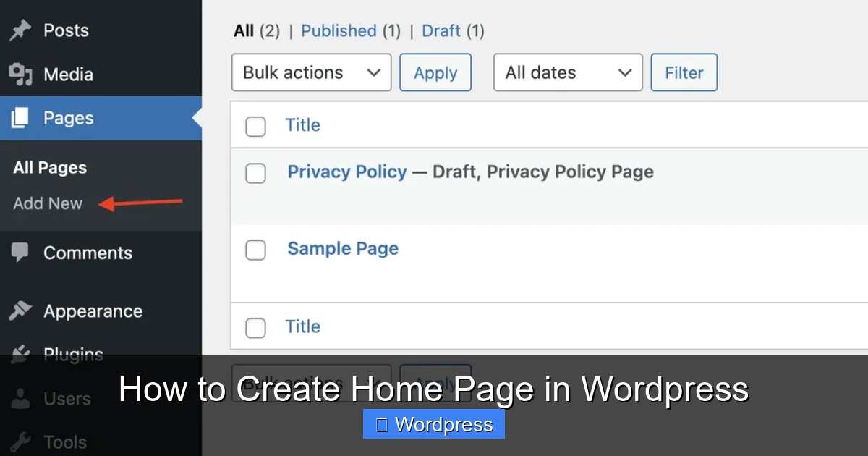Sort by Title in table footer
Viewport: 868px width, 456px height.
point(302,326)
